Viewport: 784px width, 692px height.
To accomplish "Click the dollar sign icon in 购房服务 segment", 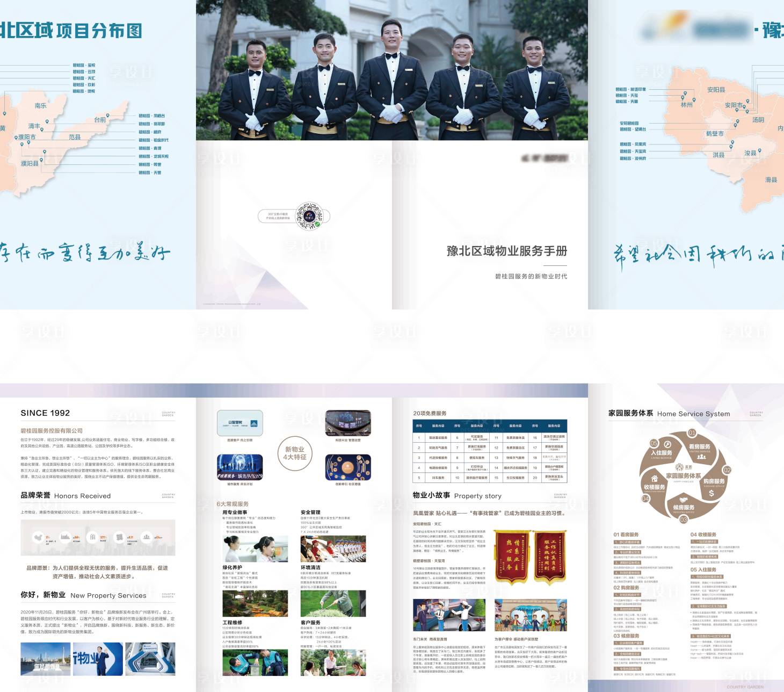I will pyautogui.click(x=712, y=493).
